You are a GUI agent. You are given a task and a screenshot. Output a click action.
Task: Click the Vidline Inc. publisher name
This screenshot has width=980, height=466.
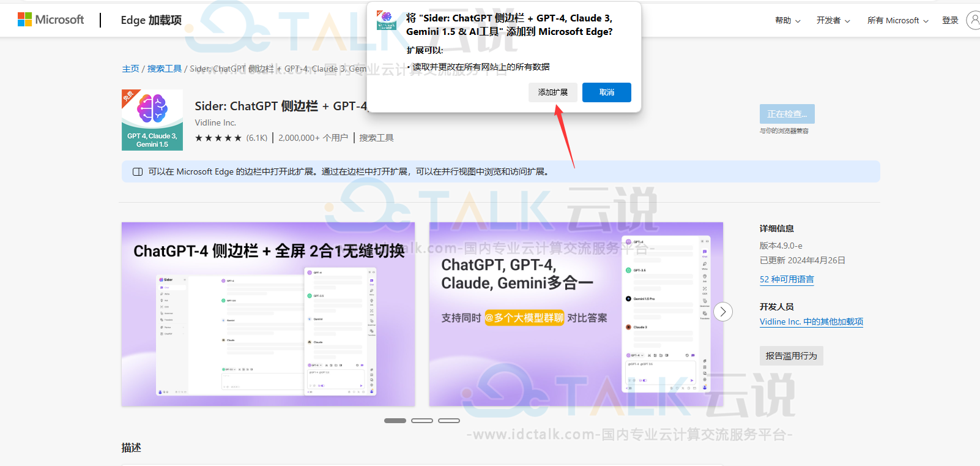pos(215,122)
